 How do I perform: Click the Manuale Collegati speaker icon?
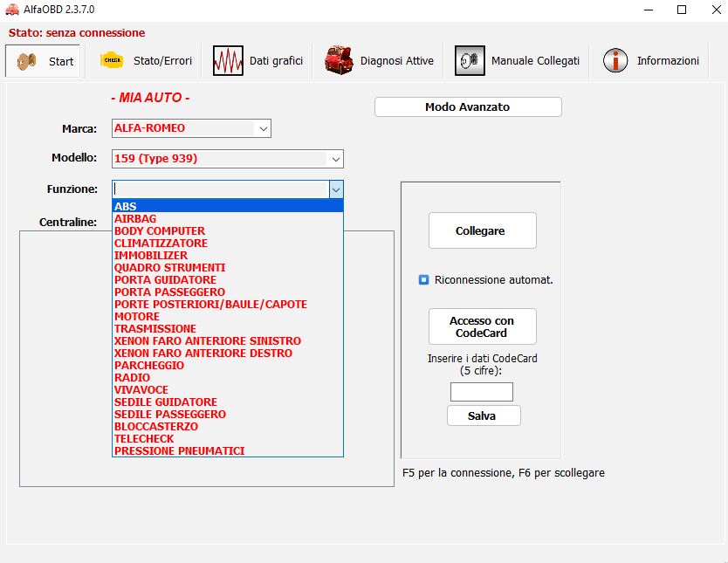[x=470, y=60]
